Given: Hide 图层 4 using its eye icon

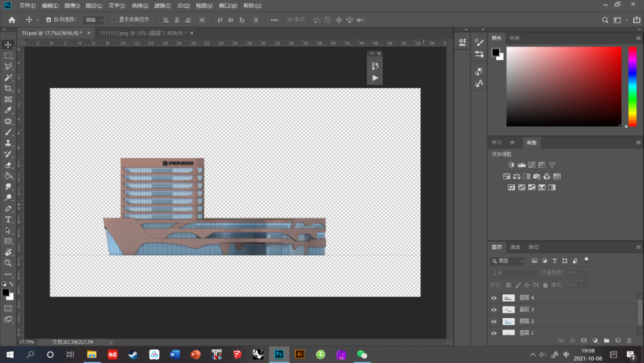Looking at the screenshot, I should pos(494,298).
